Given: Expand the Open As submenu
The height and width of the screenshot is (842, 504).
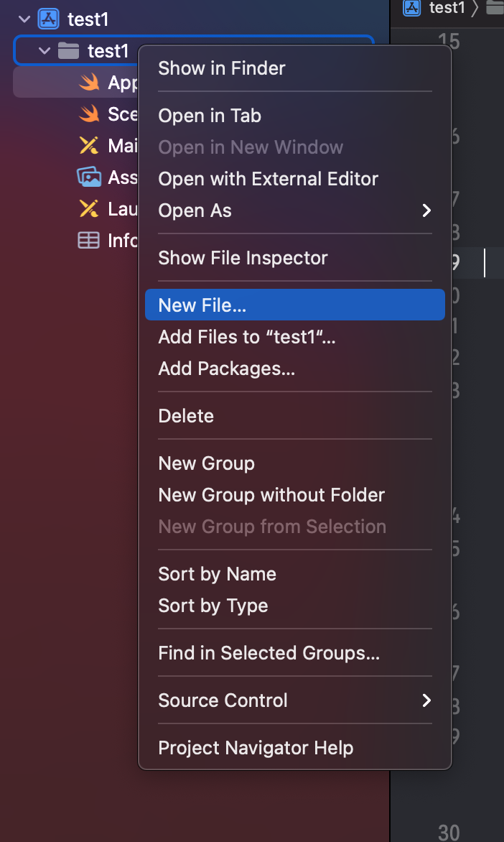Looking at the screenshot, I should (x=426, y=210).
